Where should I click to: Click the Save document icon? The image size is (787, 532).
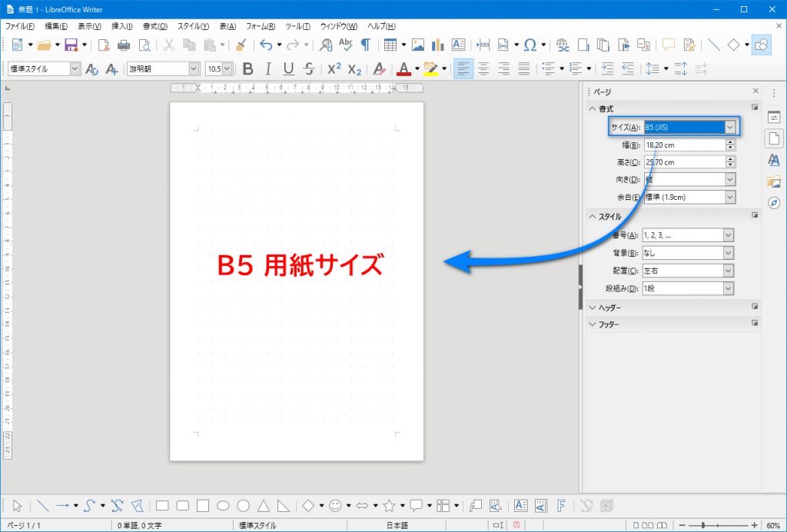[71, 45]
